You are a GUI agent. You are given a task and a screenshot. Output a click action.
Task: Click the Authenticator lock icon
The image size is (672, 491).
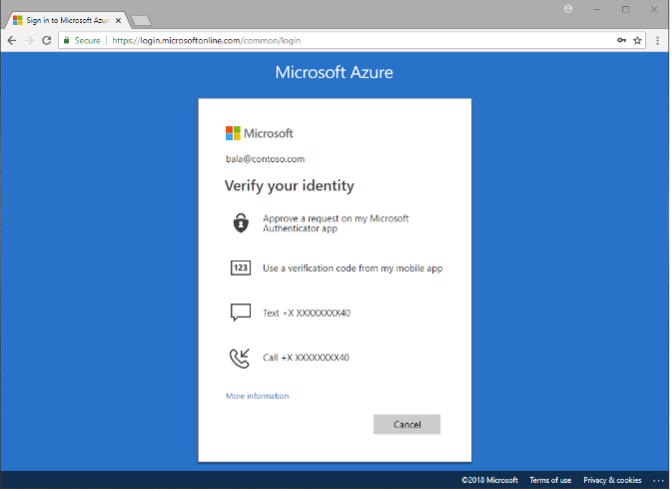pos(242,224)
